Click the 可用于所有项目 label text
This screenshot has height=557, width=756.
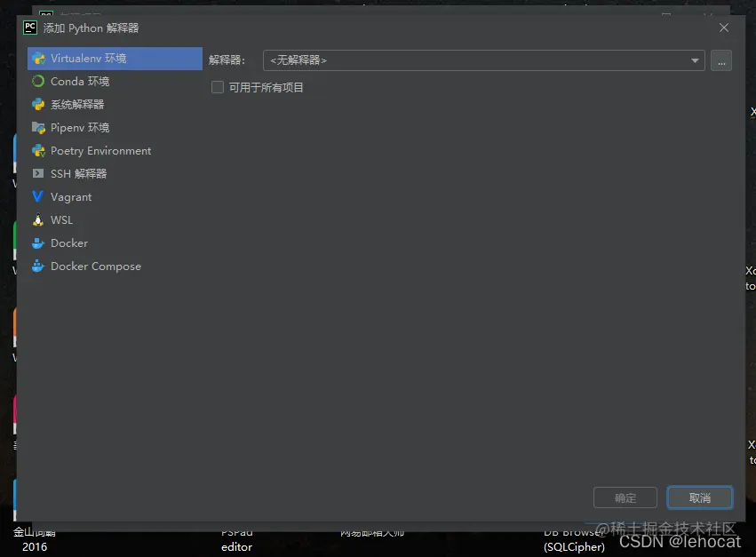point(267,88)
